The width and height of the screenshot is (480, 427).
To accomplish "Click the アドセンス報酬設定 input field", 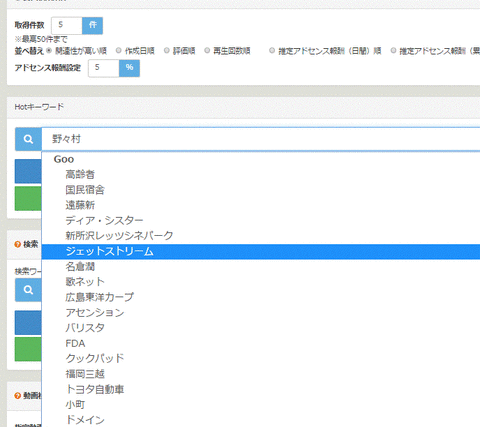I will tap(104, 68).
